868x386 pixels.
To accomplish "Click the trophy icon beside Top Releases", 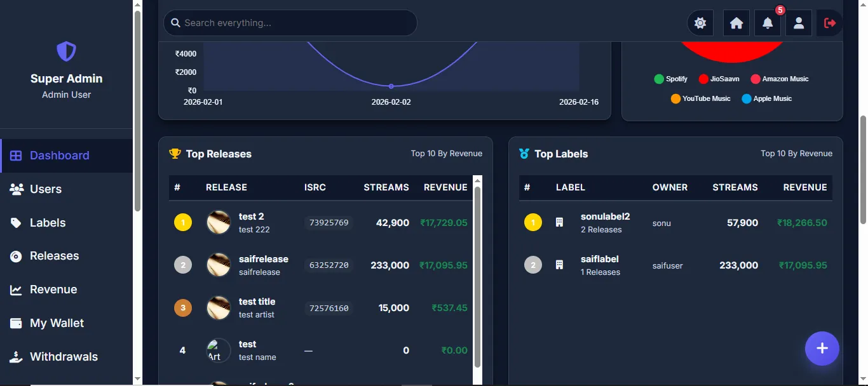I will [175, 154].
